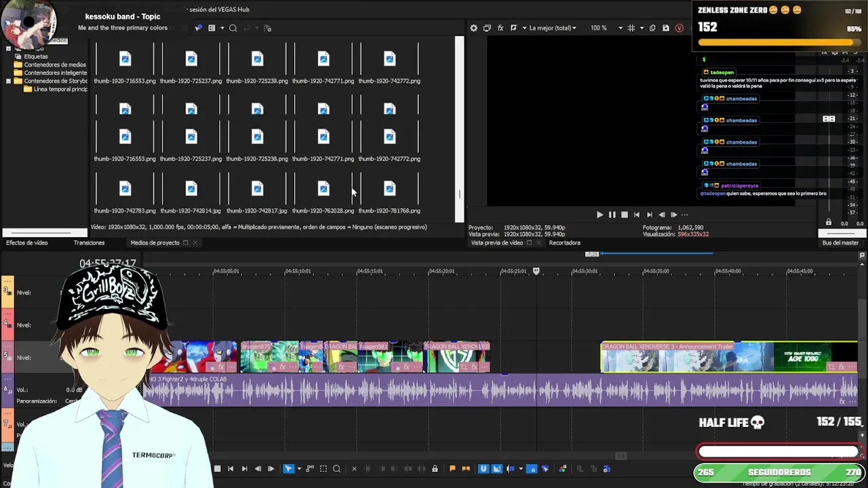Toggle split screen view icon
The image size is (868, 488).
(513, 28)
